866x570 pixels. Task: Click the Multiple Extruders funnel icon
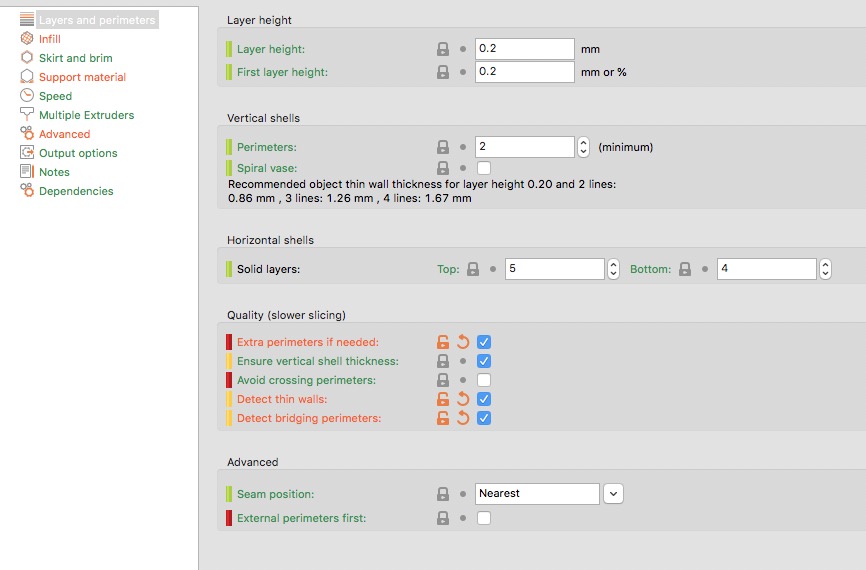coord(27,115)
